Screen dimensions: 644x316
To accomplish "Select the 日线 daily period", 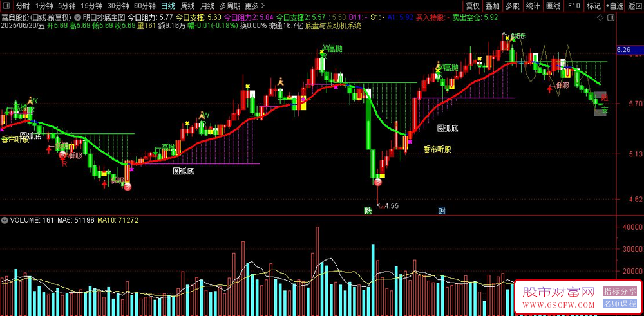I will click(x=167, y=6).
